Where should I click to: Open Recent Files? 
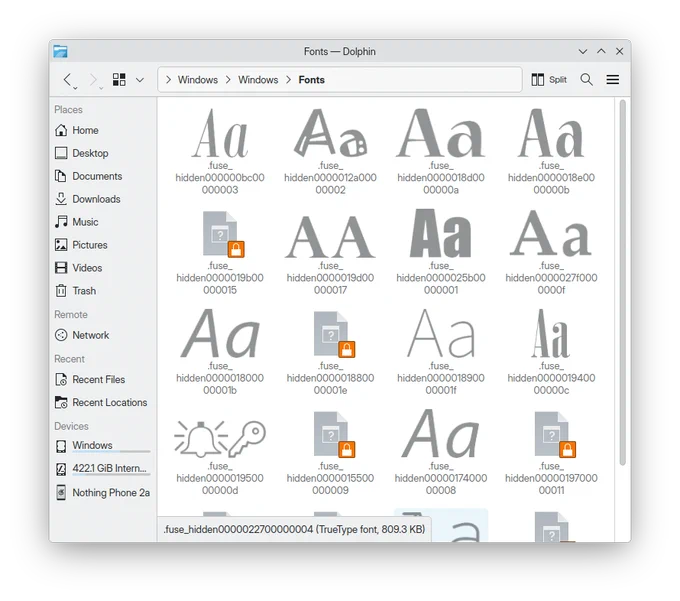[x=102, y=379]
